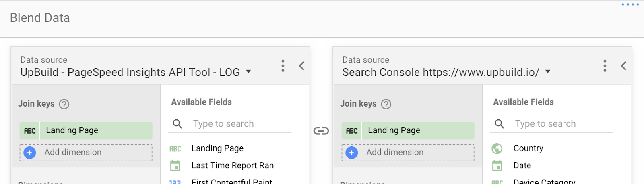Click the link icon between data sources

[321, 131]
